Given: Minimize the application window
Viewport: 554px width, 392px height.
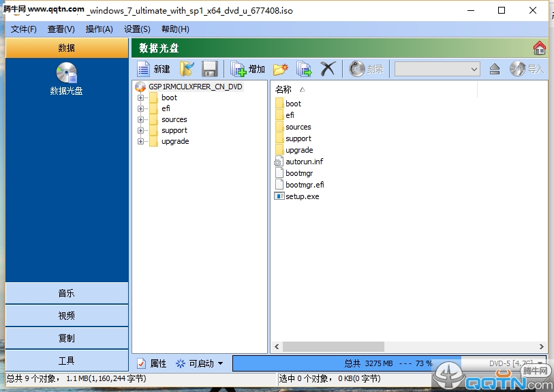Looking at the screenshot, I should tap(471, 10).
